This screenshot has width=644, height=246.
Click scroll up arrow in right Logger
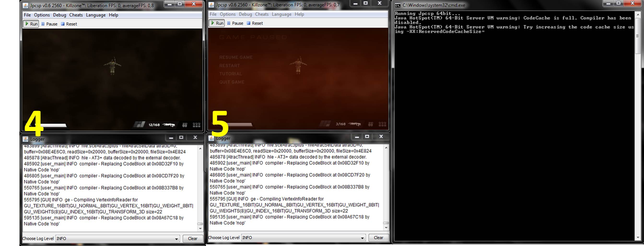[386, 148]
